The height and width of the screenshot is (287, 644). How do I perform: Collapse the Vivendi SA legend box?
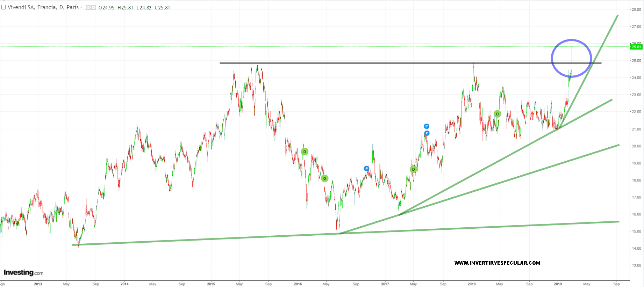coord(3,7)
